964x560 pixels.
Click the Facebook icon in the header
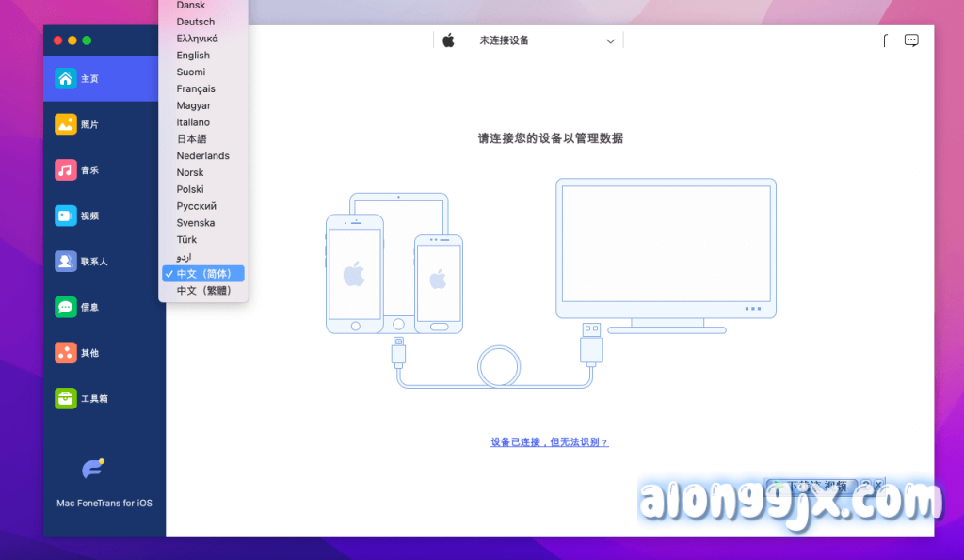[x=884, y=40]
